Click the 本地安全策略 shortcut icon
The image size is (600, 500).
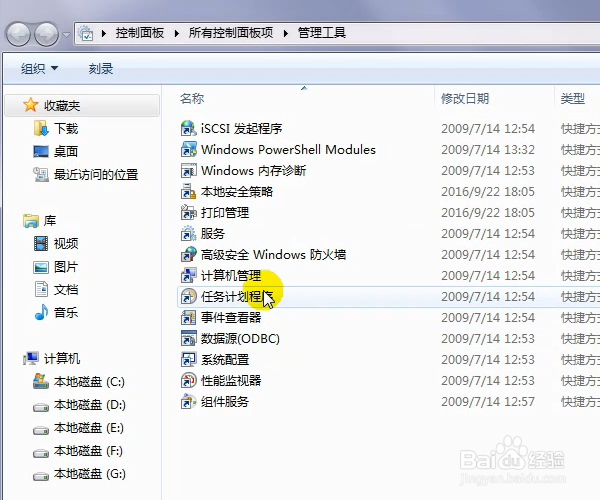[x=189, y=192]
